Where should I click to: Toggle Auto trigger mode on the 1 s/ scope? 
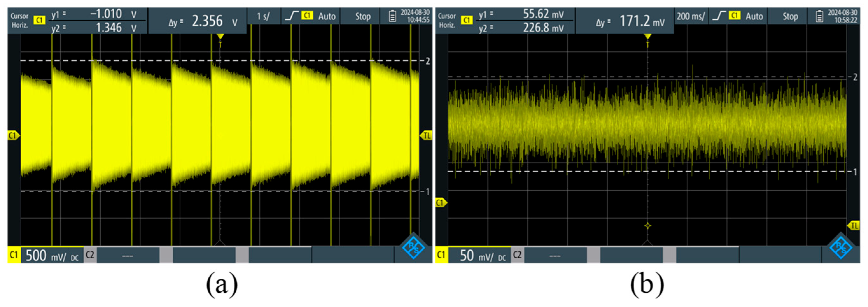327,16
